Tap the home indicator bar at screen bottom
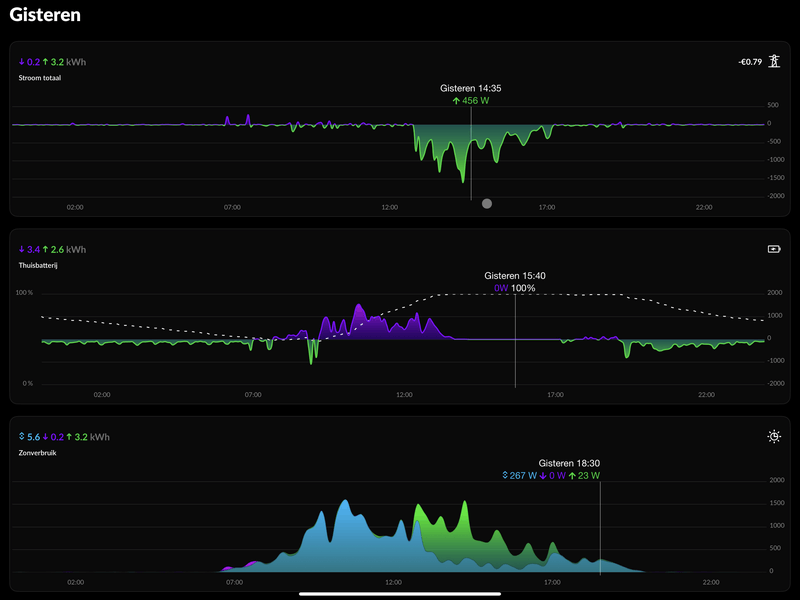Screen dimensions: 800x600 [399, 594]
